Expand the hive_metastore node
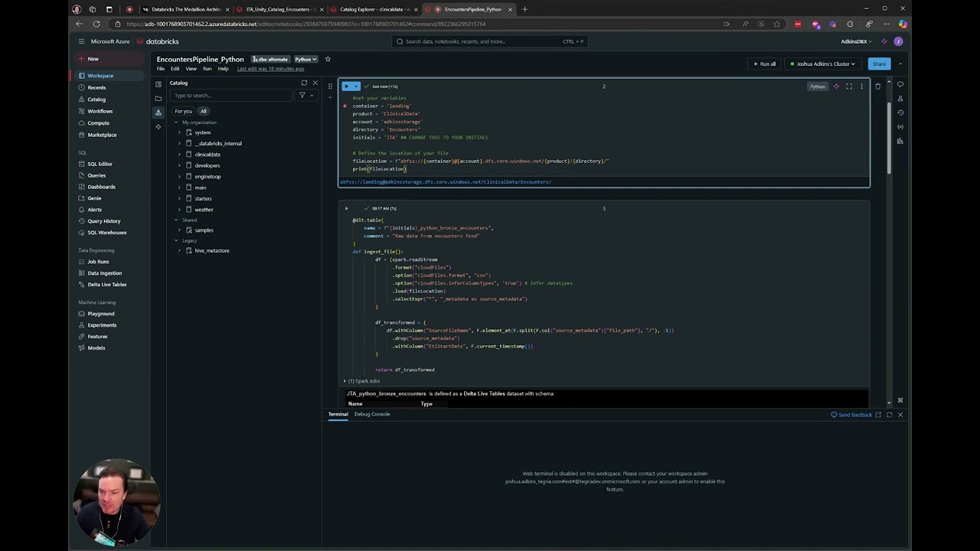The height and width of the screenshot is (551, 980). 180,250
